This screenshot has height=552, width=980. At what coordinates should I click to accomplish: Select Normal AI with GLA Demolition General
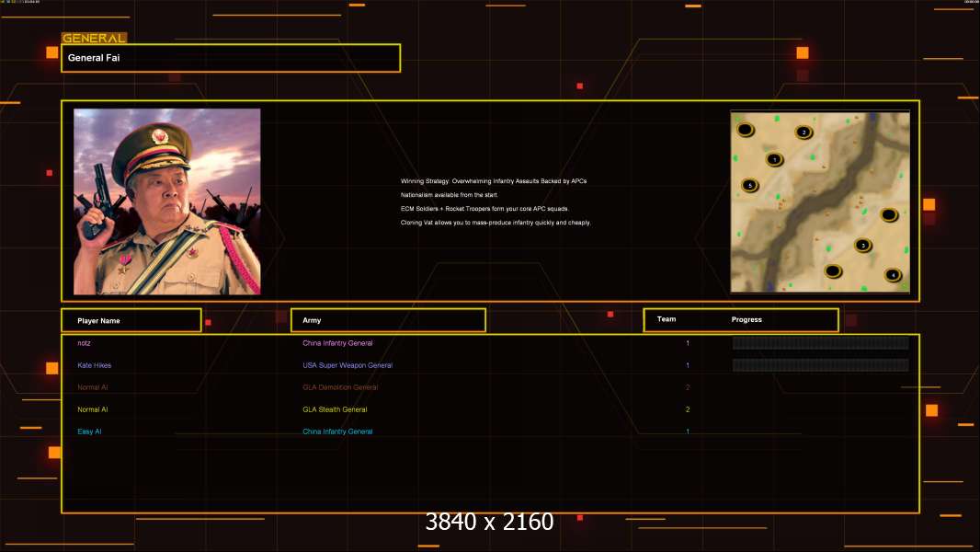[x=93, y=387]
